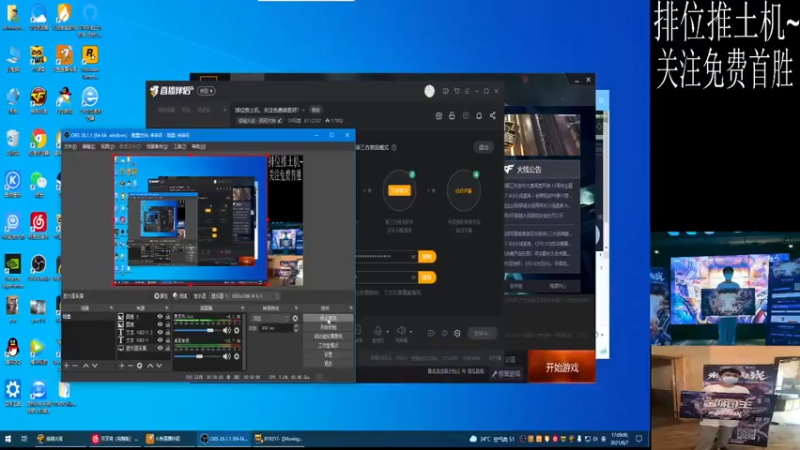Screen dimensions: 800x450
Task: Open the OBS transition type dropdown
Action: pyautogui.click(x=270, y=318)
